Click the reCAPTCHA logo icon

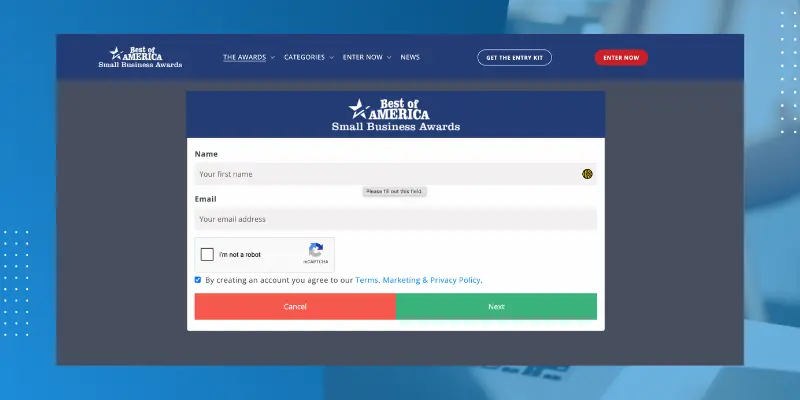click(x=316, y=250)
